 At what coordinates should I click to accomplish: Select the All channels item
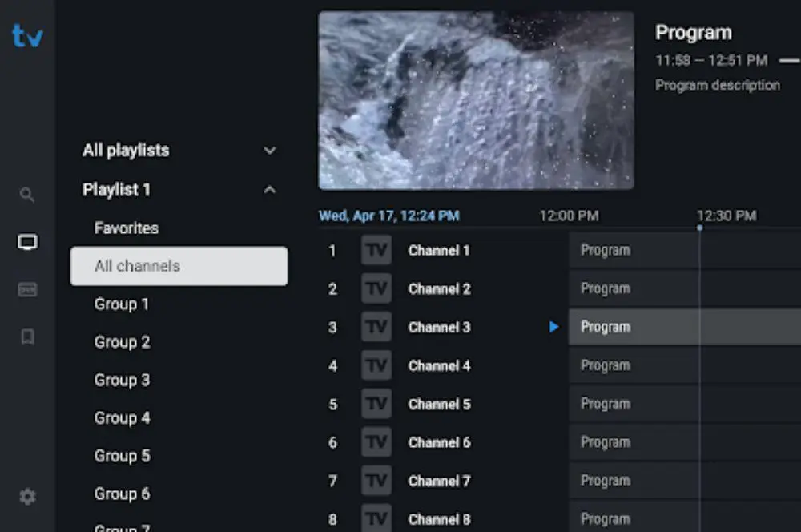179,266
